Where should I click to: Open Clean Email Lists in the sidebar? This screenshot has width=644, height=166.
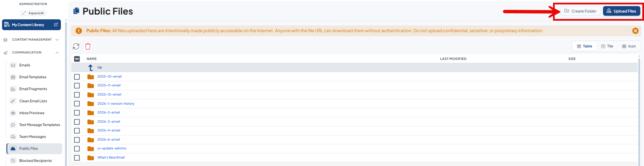click(x=33, y=101)
